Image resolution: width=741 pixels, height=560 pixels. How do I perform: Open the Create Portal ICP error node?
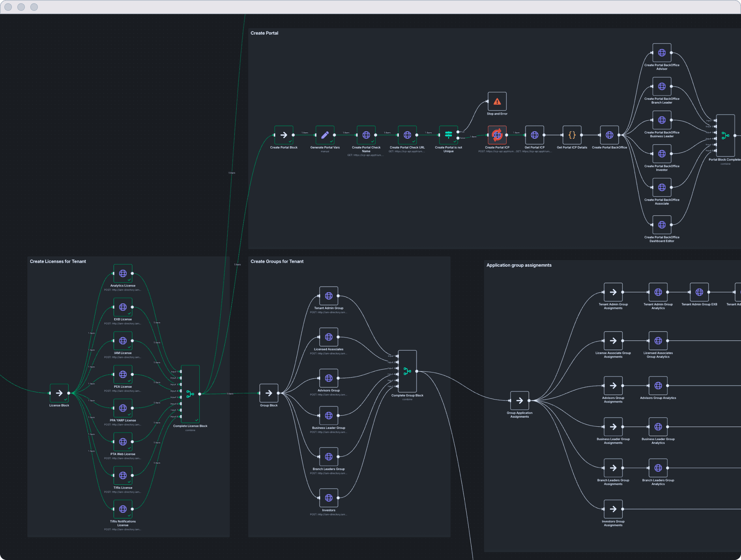[x=497, y=135]
